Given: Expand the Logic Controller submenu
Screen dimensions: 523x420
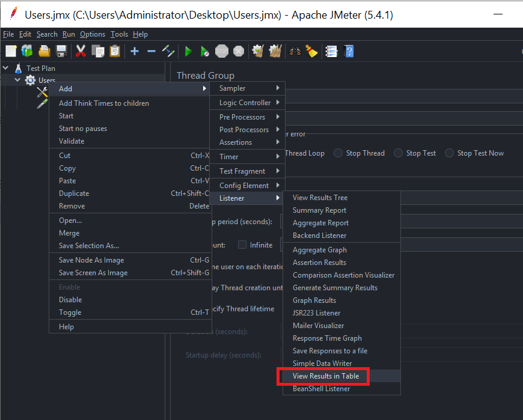Looking at the screenshot, I should click(x=248, y=103).
